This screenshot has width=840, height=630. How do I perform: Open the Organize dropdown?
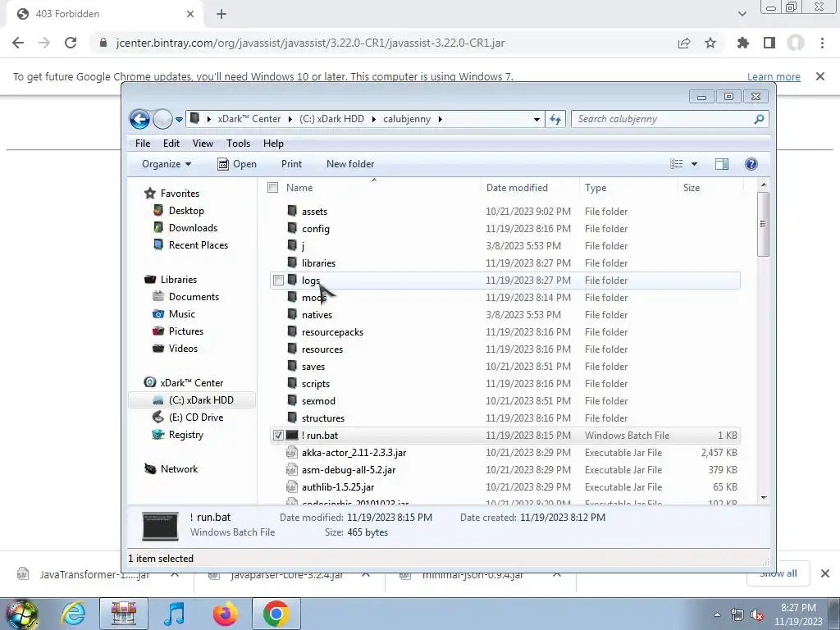coord(166,164)
